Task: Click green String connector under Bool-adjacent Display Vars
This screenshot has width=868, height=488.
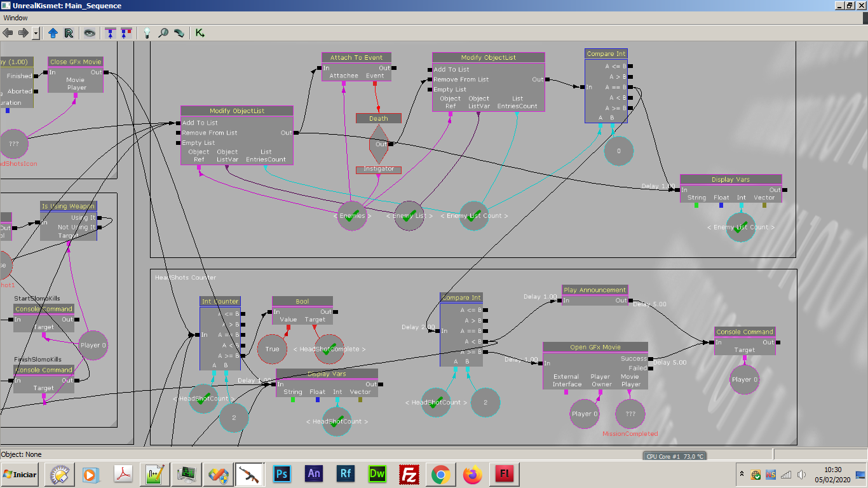Action: [x=292, y=400]
